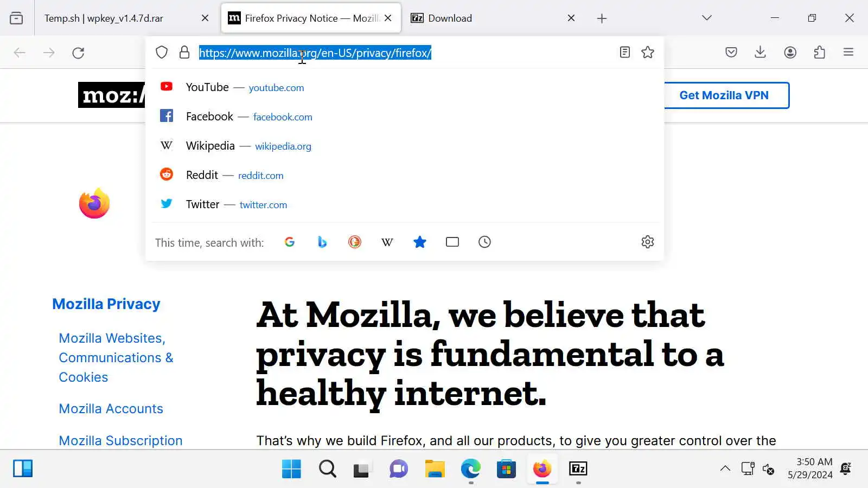This screenshot has width=868, height=488.
Task: Open tracking protection shield icon
Action: click(162, 53)
